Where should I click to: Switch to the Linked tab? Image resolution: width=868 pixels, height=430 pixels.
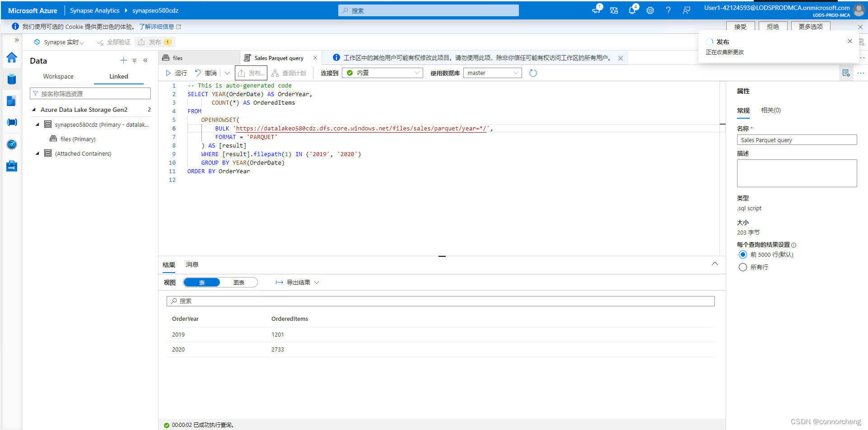pos(119,76)
